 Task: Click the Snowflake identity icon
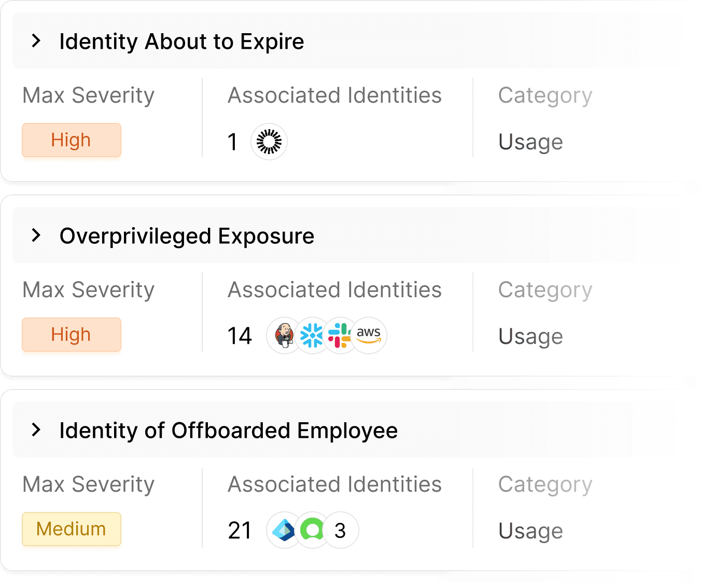(x=312, y=336)
